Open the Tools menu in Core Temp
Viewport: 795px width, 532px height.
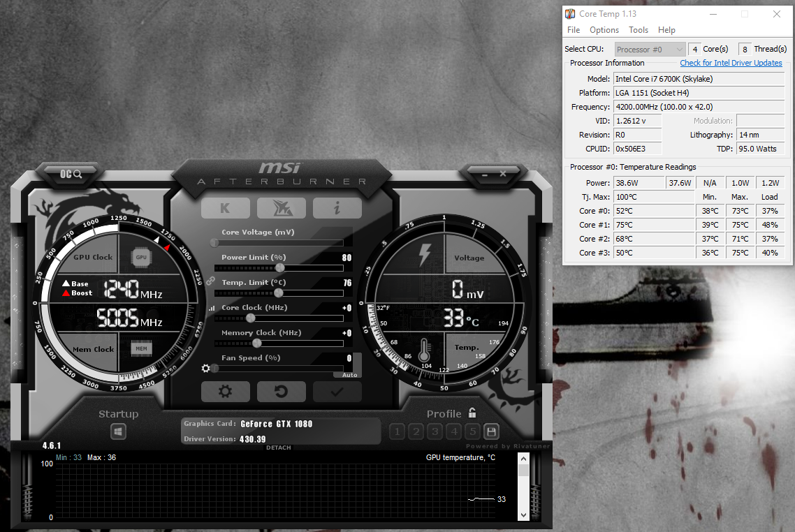pos(639,30)
